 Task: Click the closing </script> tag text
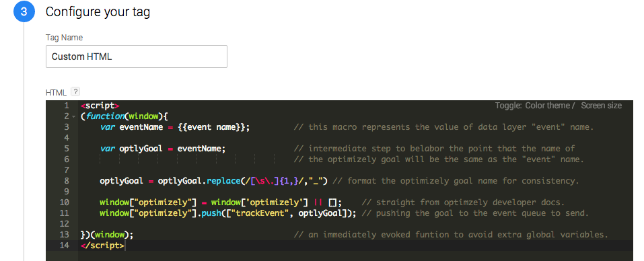pos(103,246)
